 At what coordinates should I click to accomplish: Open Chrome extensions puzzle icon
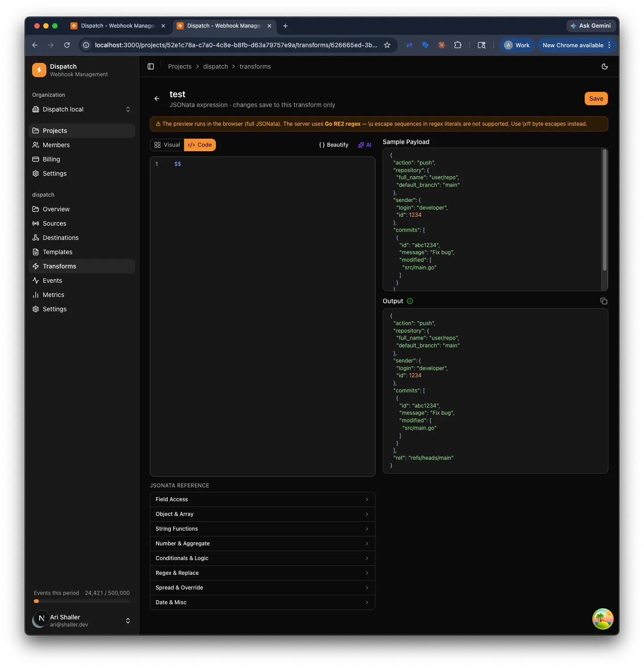click(458, 45)
